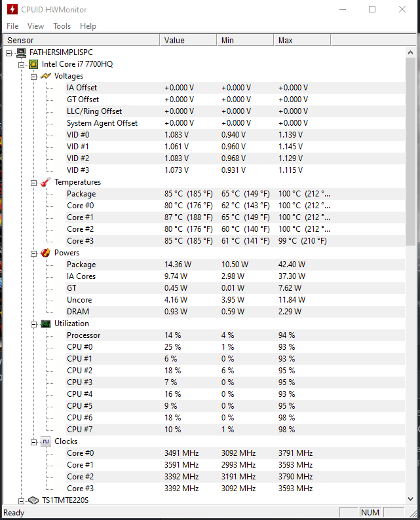Click the FATHERSIMPLISPC computer icon
The image size is (420, 520).
point(21,52)
